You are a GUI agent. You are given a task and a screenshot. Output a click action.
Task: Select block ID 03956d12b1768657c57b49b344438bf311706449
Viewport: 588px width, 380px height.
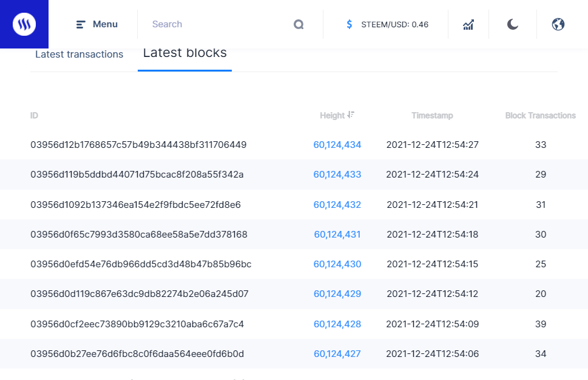pyautogui.click(x=138, y=145)
